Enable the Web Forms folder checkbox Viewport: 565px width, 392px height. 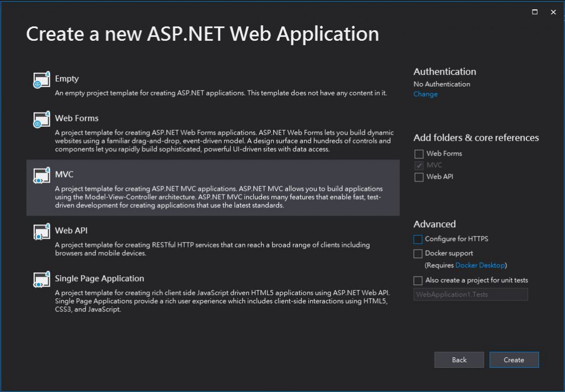pos(419,154)
